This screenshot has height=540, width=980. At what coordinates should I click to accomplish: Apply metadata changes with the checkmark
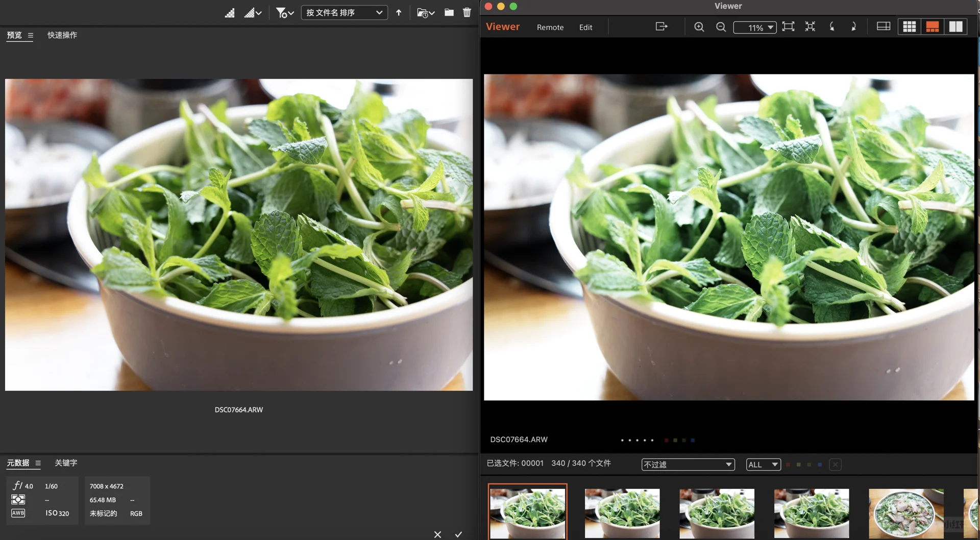point(458,534)
